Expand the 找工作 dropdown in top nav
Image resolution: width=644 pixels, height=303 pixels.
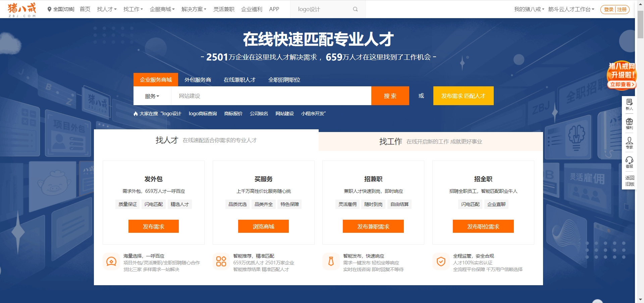[133, 9]
